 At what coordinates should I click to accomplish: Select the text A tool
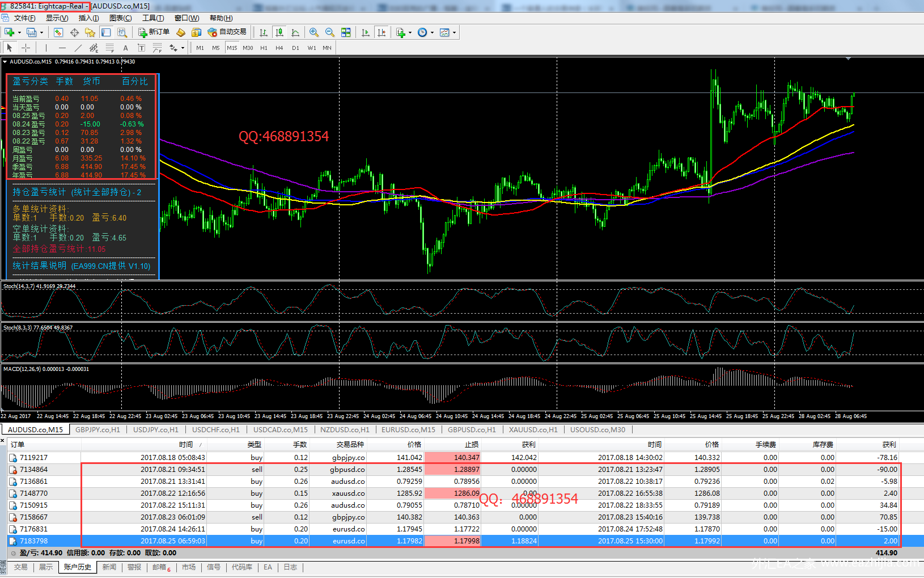click(125, 48)
